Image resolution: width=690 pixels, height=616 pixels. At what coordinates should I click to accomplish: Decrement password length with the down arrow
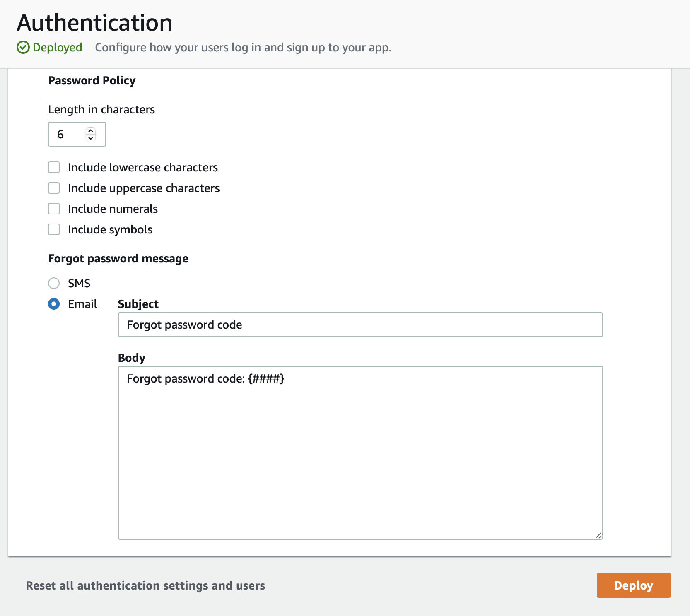pos(91,138)
